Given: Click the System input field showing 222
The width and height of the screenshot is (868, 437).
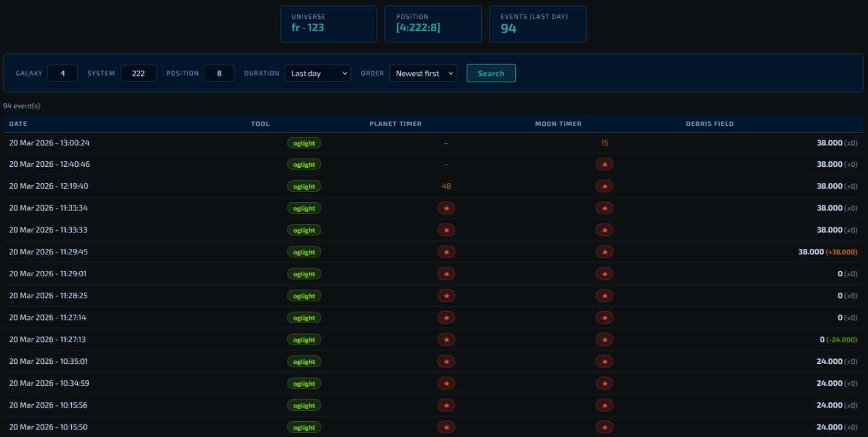Looking at the screenshot, I should point(139,74).
